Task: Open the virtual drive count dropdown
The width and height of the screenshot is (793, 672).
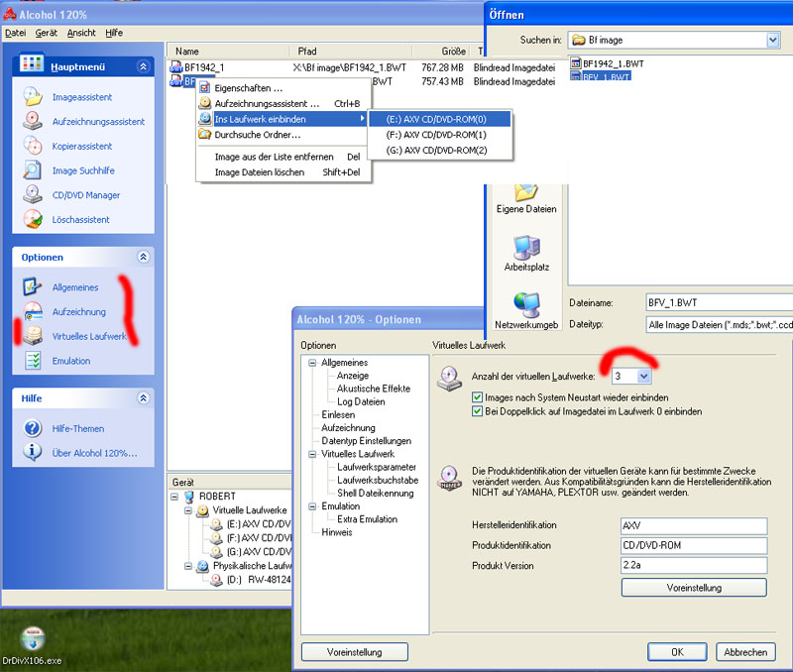Action: (644, 377)
